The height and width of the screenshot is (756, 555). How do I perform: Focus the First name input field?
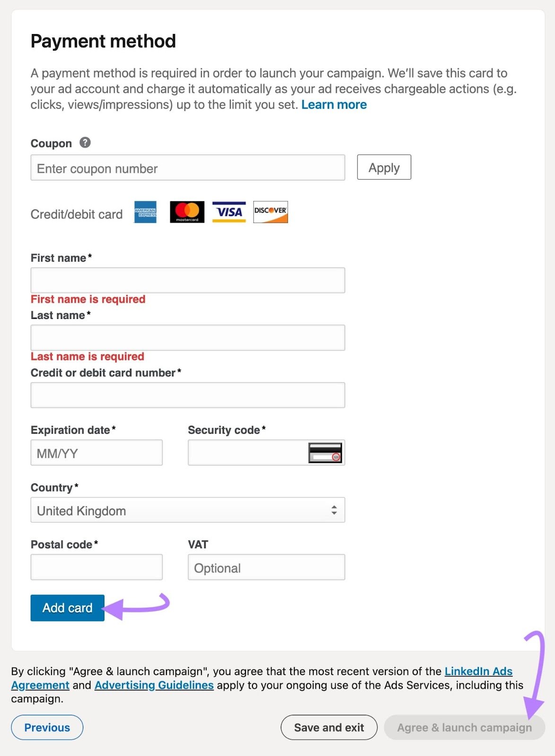(188, 280)
